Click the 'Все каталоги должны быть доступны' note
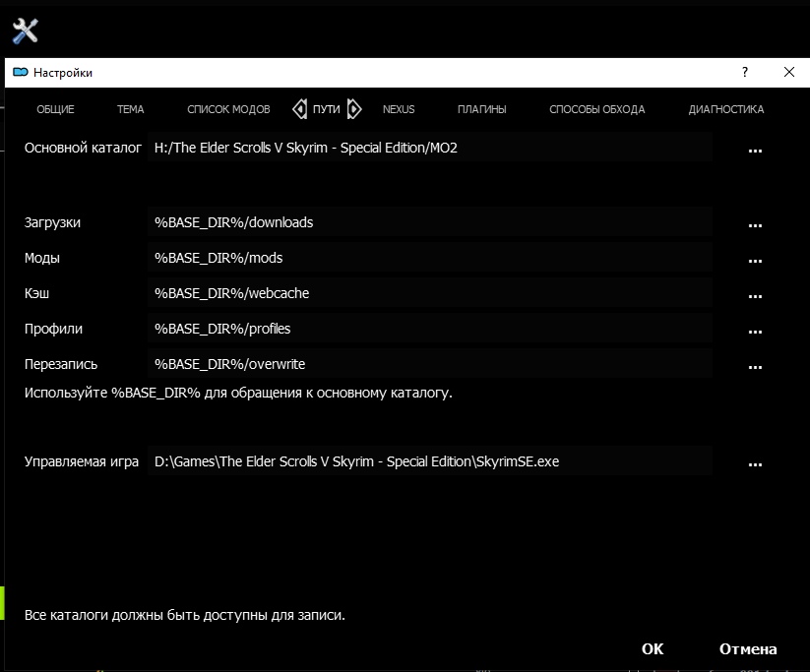 pyautogui.click(x=184, y=615)
